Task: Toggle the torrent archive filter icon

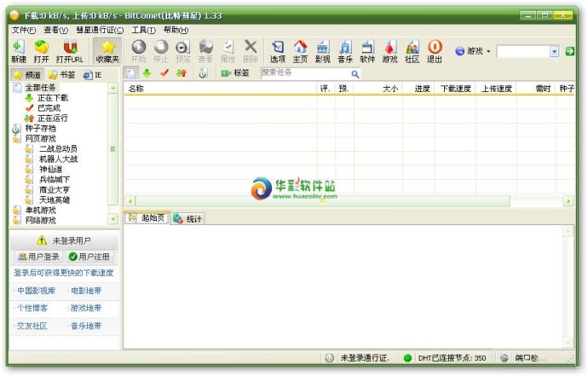Action: tap(203, 73)
